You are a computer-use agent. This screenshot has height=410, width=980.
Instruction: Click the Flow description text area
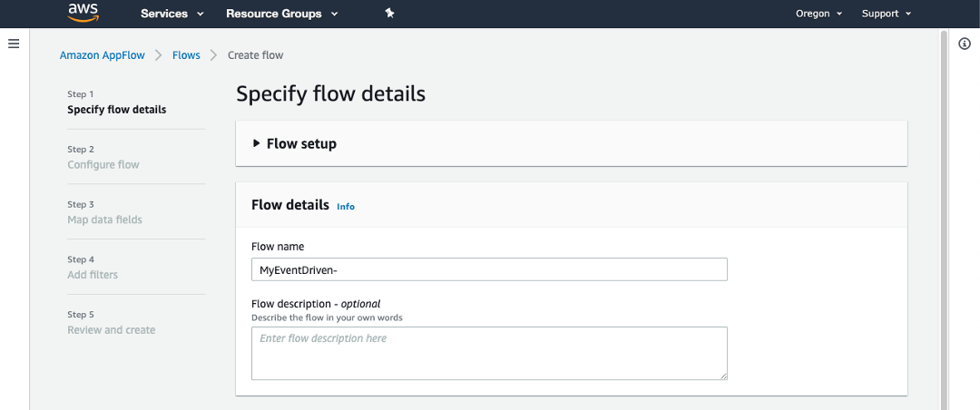tap(489, 353)
